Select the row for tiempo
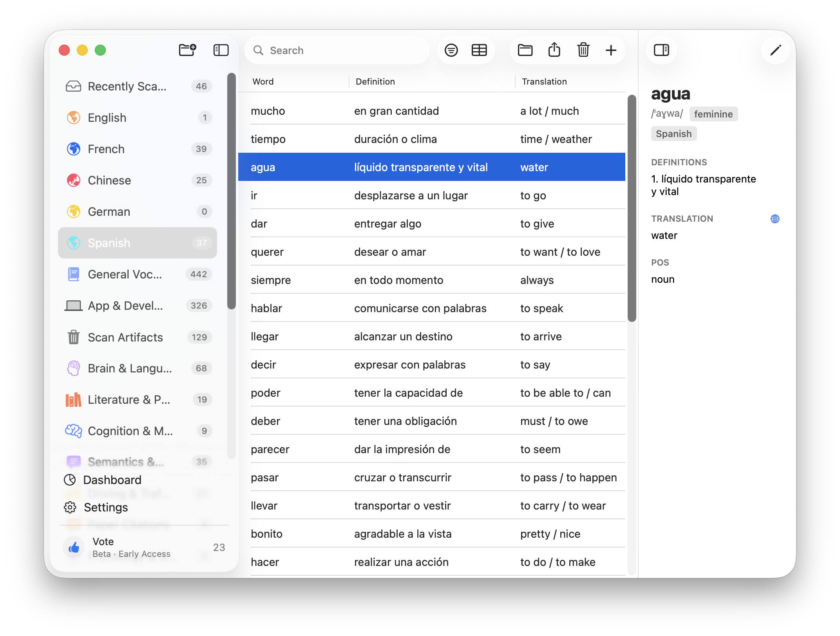Viewport: 840px width, 636px height. point(432,139)
